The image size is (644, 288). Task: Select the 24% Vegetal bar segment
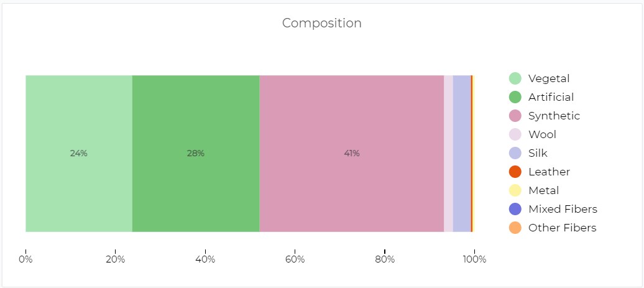pyautogui.click(x=78, y=153)
